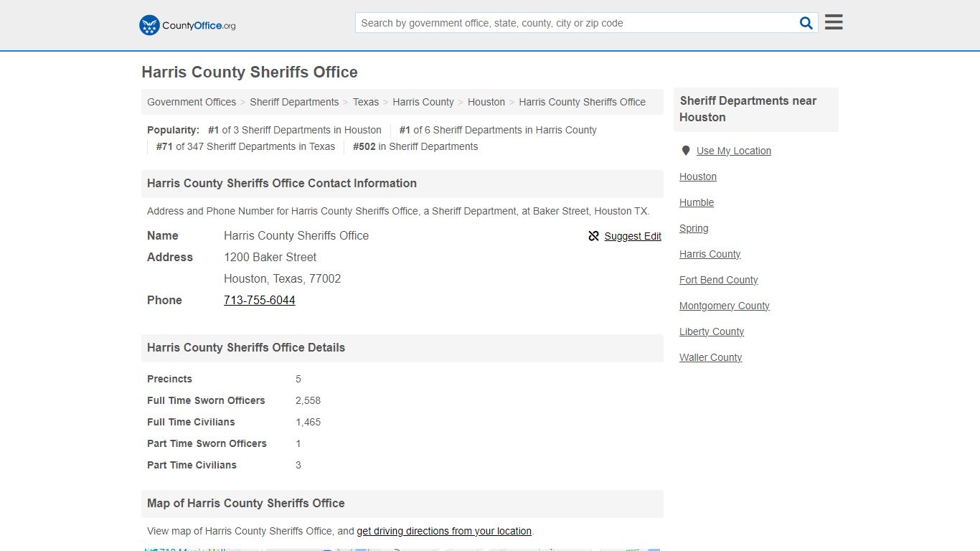Viewport: 980px width, 551px height.
Task: Click the search magnifier icon
Action: pos(806,23)
